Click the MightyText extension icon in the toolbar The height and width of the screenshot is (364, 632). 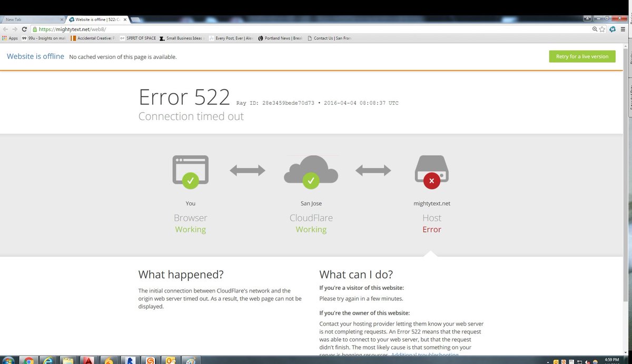[x=612, y=29]
